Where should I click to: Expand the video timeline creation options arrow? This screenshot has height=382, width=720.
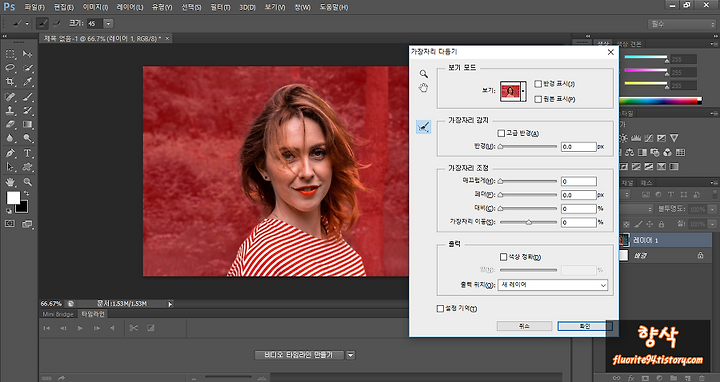tap(350, 355)
